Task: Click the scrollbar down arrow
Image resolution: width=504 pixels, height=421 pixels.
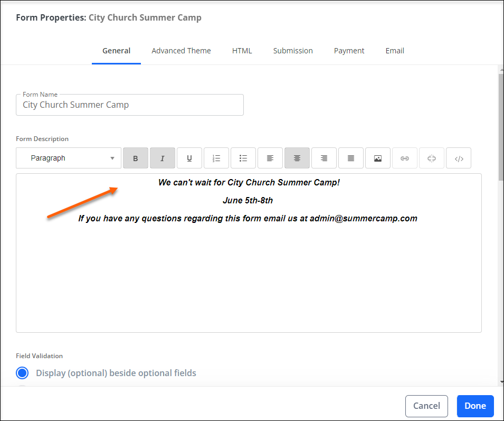Action: coord(501,382)
